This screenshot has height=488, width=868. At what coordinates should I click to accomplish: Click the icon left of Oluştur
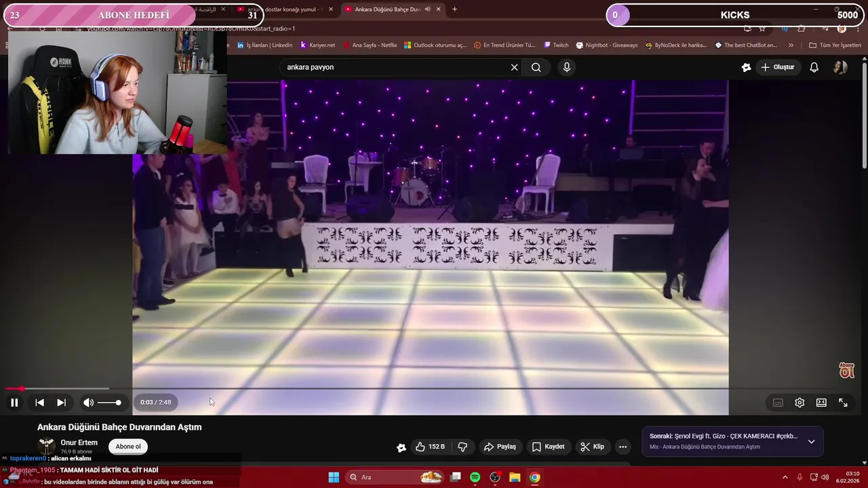point(746,67)
